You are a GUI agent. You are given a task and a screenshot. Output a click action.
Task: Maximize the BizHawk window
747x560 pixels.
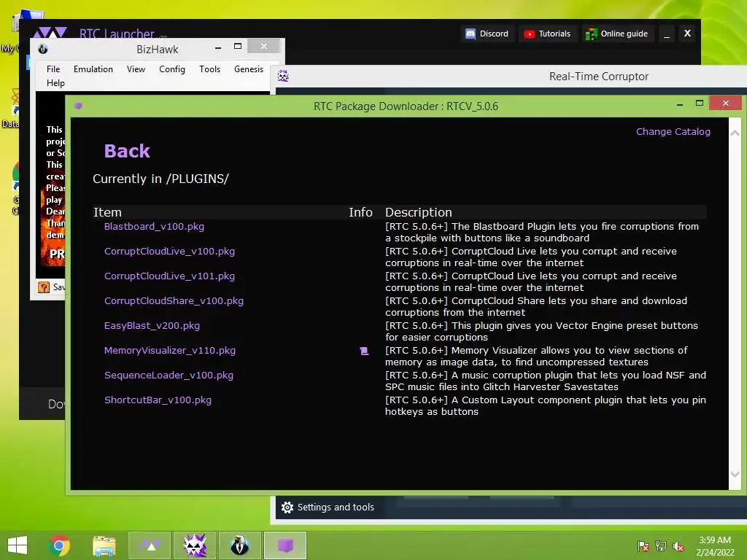click(x=238, y=46)
